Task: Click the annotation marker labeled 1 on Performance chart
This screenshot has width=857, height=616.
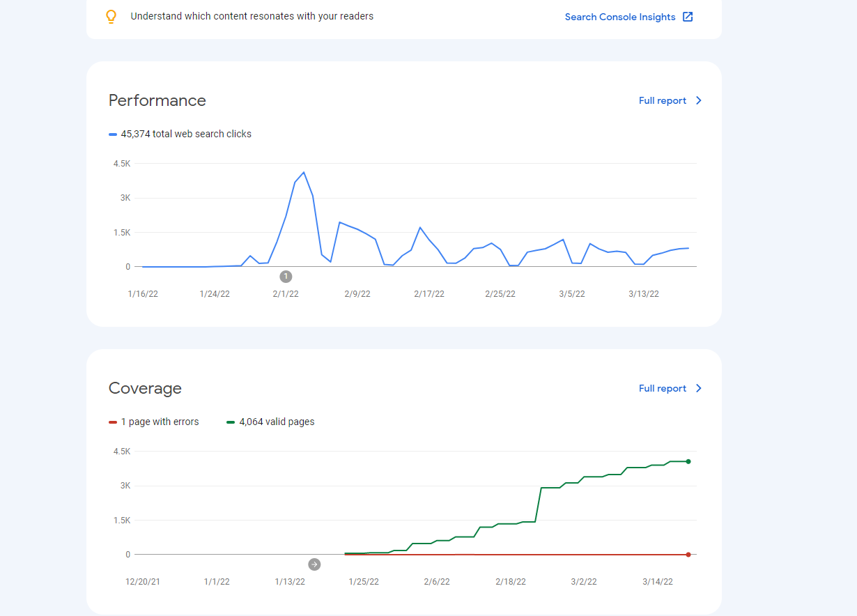Action: point(286,277)
